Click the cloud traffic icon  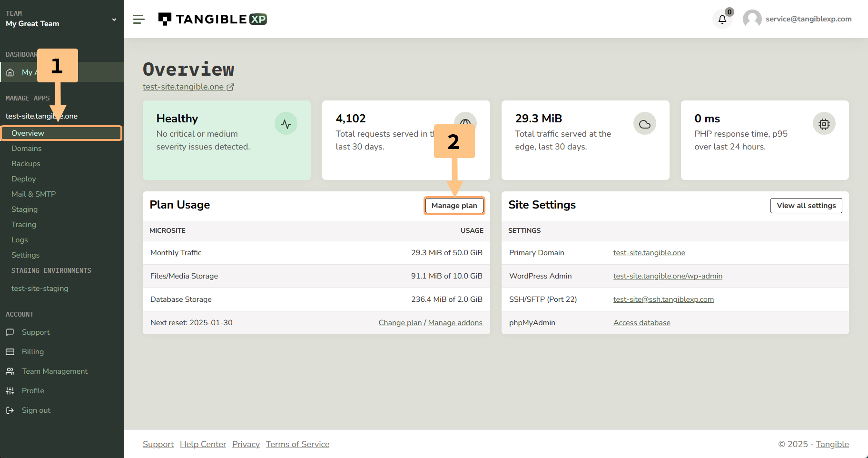645,124
